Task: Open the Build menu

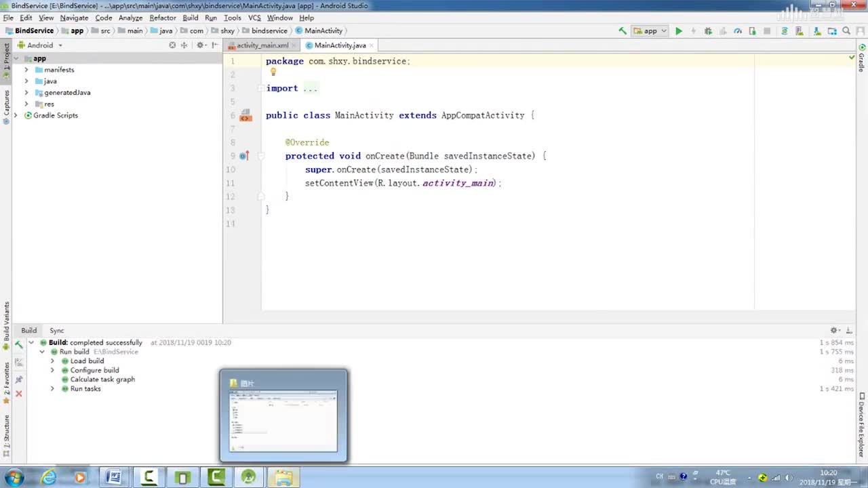Action: [191, 18]
